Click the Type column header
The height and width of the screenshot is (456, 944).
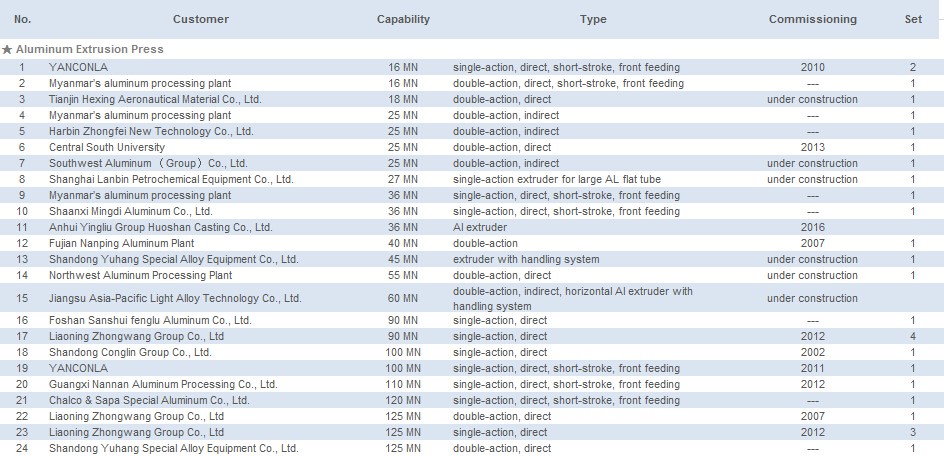tap(593, 19)
